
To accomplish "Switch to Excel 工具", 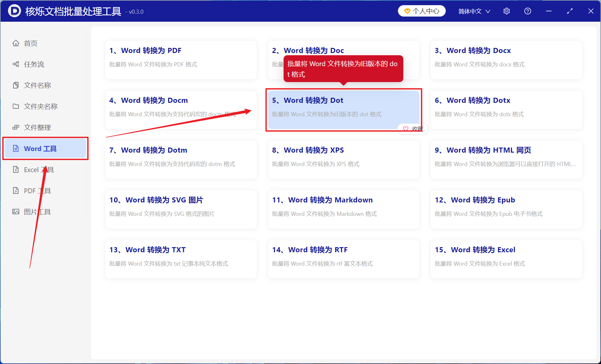I will [x=45, y=170].
